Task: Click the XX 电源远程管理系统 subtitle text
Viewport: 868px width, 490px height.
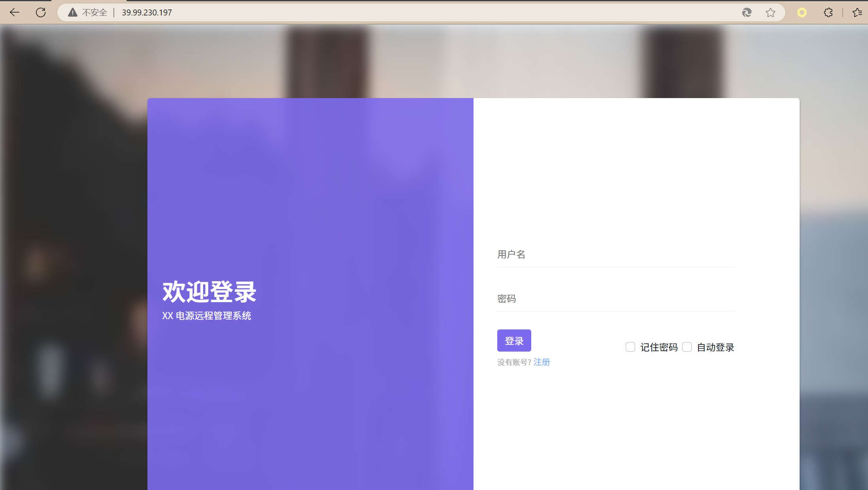Action: pyautogui.click(x=206, y=316)
